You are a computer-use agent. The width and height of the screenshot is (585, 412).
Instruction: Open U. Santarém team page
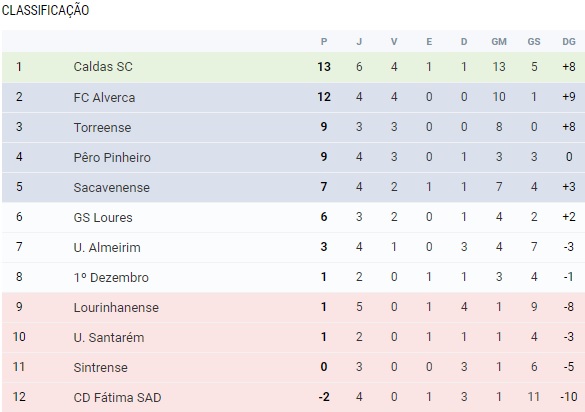click(109, 337)
